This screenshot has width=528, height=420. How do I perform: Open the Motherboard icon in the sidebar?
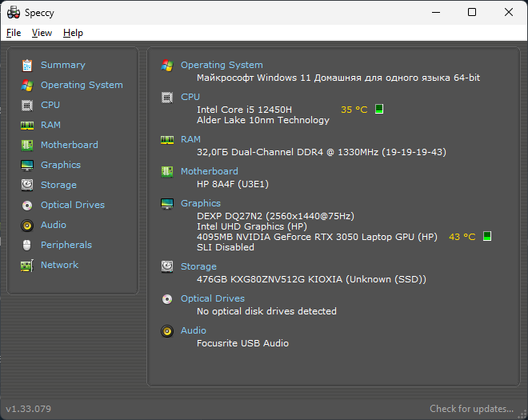click(x=27, y=145)
